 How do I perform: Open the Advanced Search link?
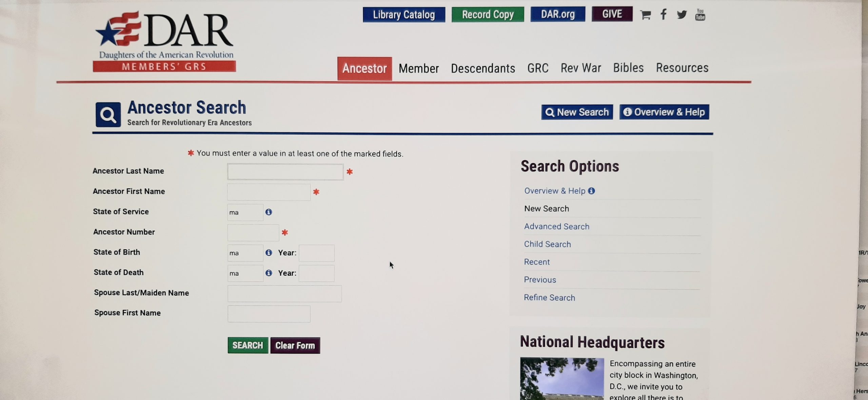[x=556, y=227]
